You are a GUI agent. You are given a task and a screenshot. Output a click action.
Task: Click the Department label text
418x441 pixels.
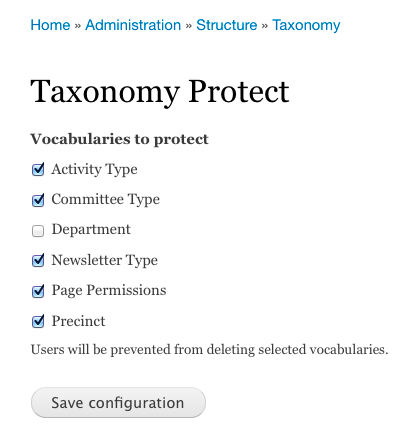(91, 230)
